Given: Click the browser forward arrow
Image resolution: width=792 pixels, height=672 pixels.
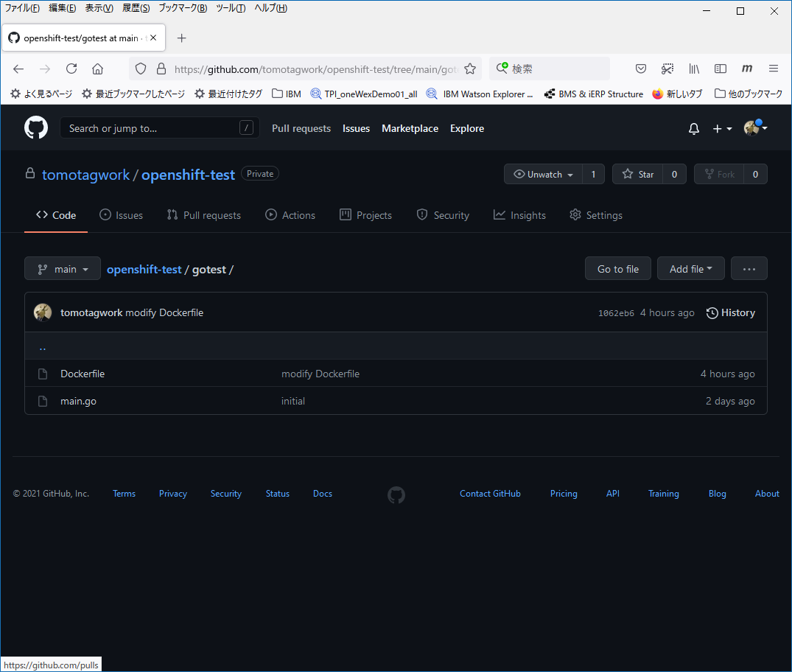Looking at the screenshot, I should 45,69.
